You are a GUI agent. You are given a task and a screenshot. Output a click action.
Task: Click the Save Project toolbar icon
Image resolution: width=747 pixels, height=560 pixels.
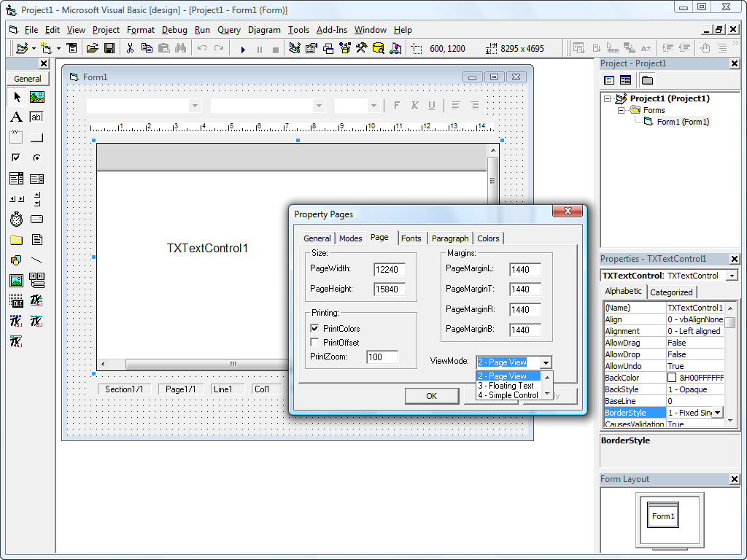pos(109,48)
